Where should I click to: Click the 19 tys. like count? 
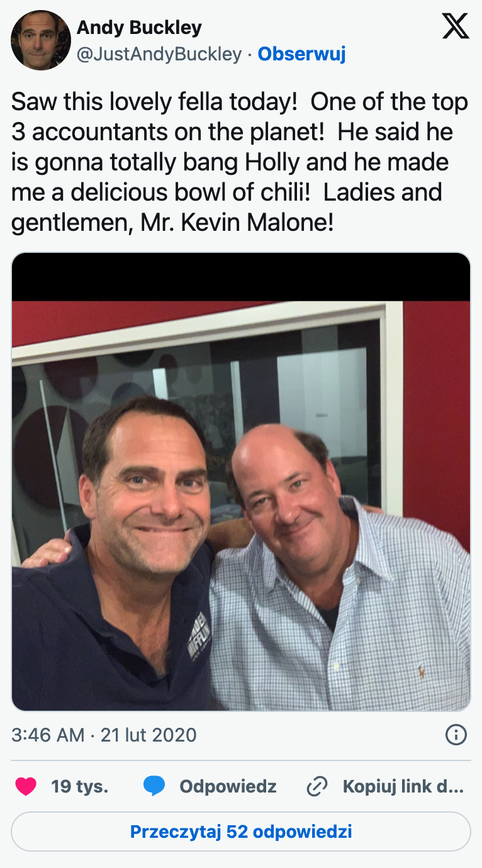[x=80, y=786]
